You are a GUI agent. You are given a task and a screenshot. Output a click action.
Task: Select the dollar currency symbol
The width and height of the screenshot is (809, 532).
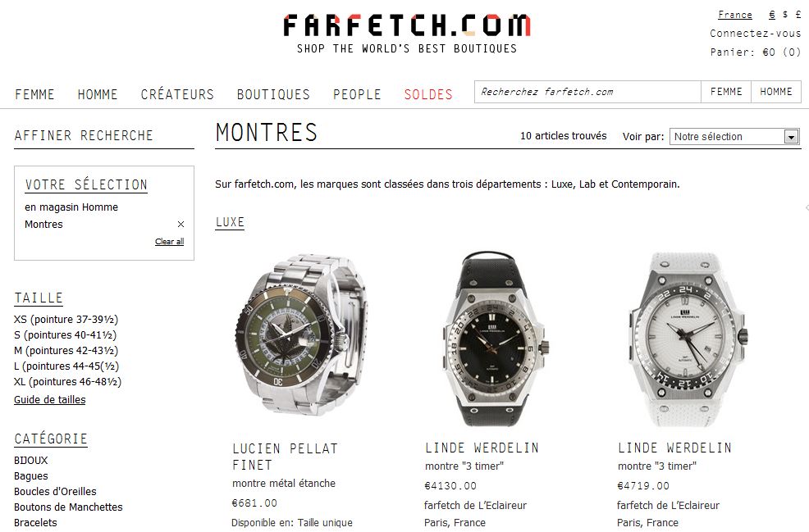coord(784,15)
